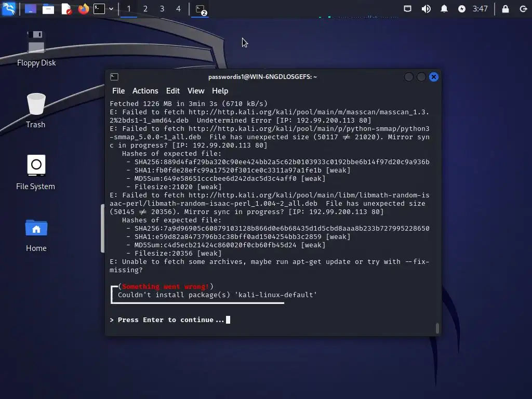This screenshot has height=399, width=532.
Task: Select the Floppy Disk desktop icon
Action: click(x=36, y=49)
